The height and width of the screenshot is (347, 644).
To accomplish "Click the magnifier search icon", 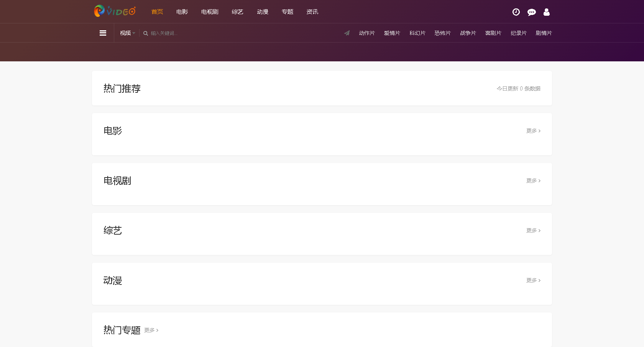I will point(145,33).
